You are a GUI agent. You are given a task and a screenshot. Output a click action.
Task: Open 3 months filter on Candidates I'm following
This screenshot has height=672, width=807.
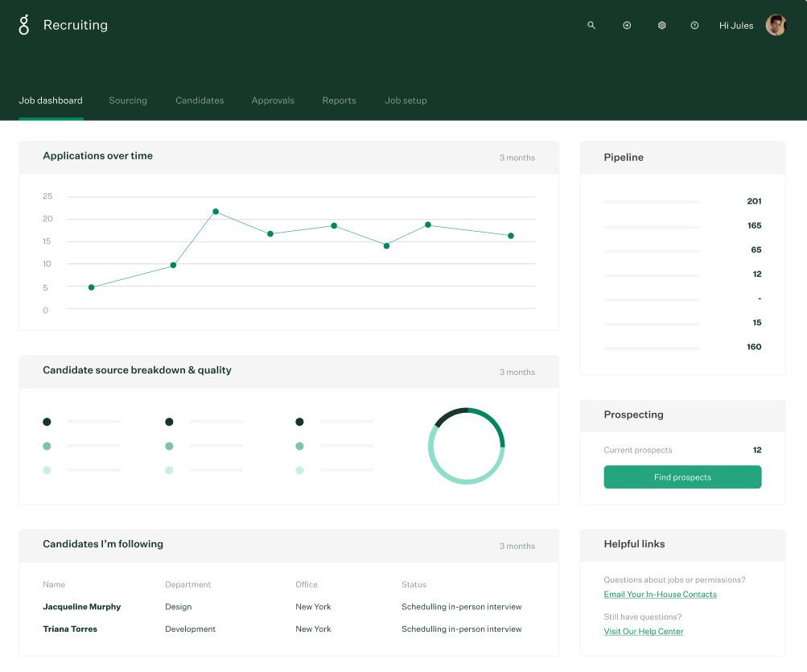coord(517,546)
